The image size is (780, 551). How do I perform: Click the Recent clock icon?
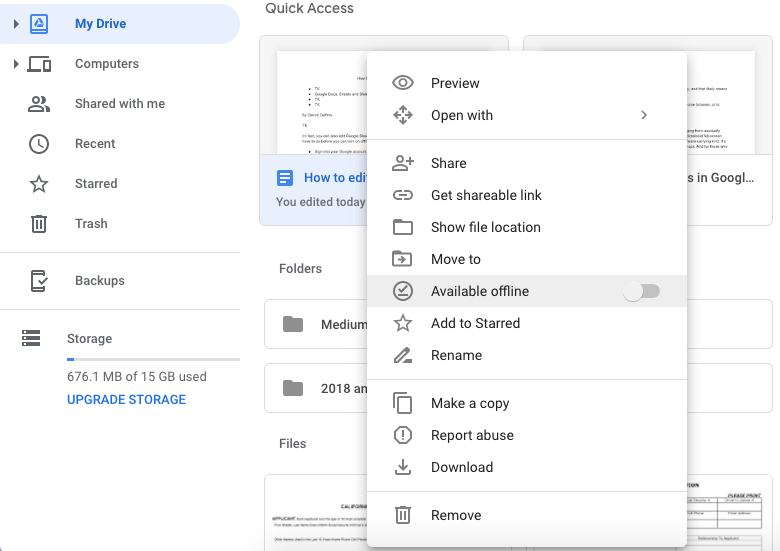[39, 144]
